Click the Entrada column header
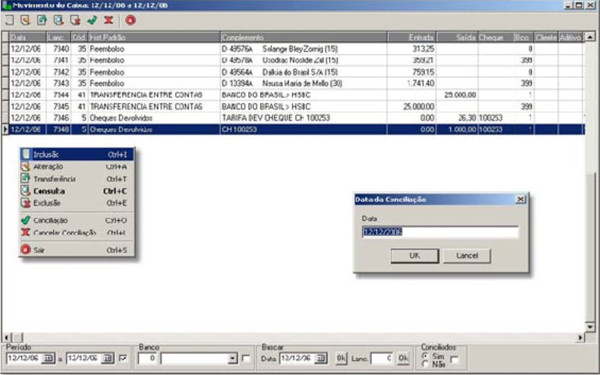600x375 pixels. (x=412, y=37)
